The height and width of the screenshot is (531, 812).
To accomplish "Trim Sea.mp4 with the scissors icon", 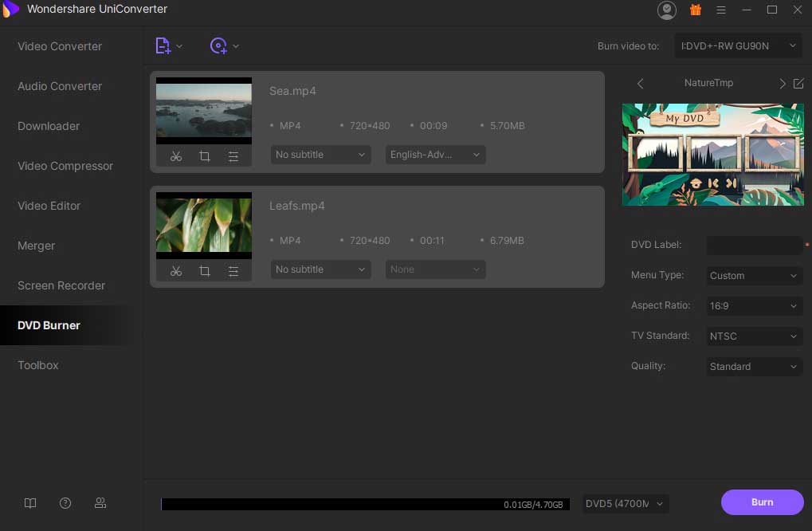I will (176, 157).
